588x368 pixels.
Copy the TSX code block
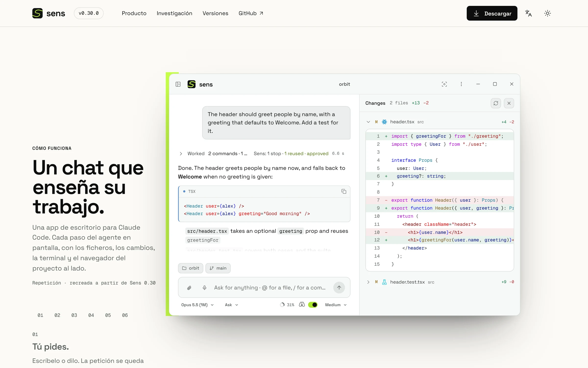point(344,191)
